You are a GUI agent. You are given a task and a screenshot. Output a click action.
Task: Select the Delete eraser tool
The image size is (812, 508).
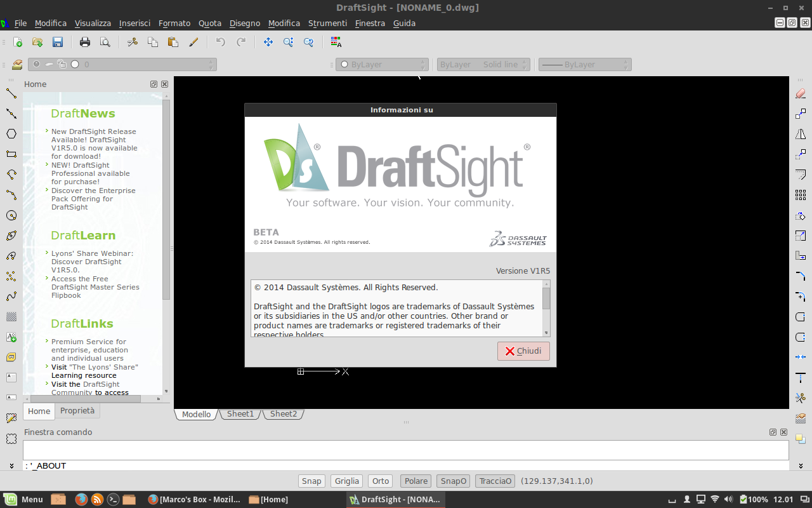801,93
